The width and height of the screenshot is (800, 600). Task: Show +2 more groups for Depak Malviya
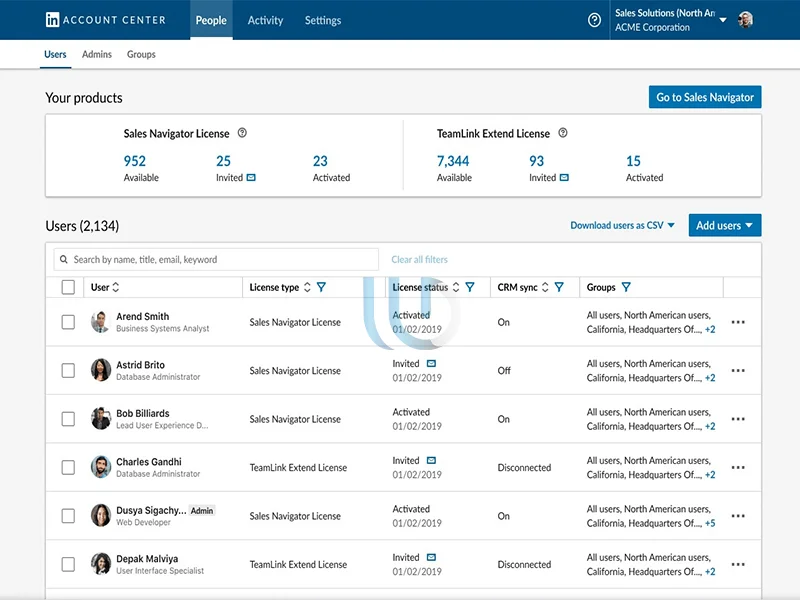click(710, 572)
